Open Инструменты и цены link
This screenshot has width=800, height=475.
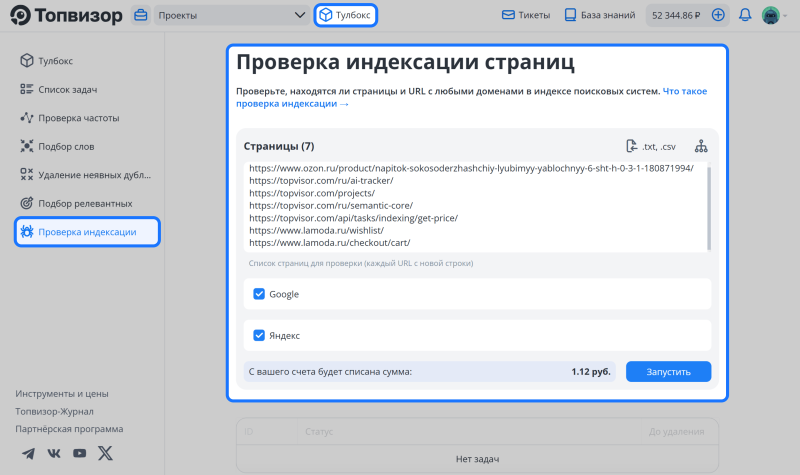(62, 394)
